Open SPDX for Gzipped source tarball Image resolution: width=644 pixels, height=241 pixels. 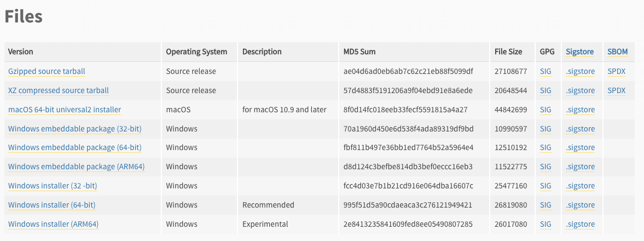pyautogui.click(x=616, y=71)
